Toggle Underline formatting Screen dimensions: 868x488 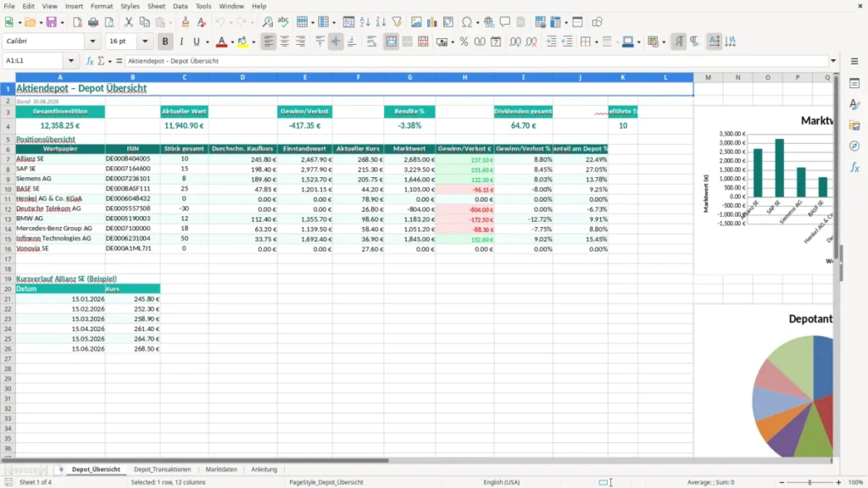coord(196,42)
